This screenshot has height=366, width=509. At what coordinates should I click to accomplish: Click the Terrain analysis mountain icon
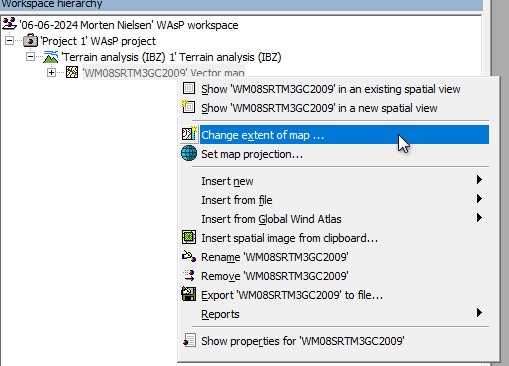pyautogui.click(x=51, y=57)
